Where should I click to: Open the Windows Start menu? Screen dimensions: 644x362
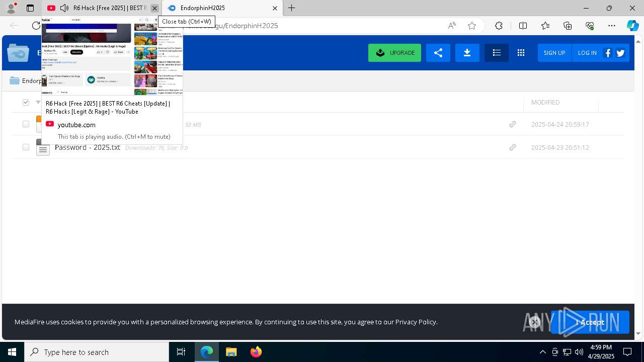coord(12,352)
